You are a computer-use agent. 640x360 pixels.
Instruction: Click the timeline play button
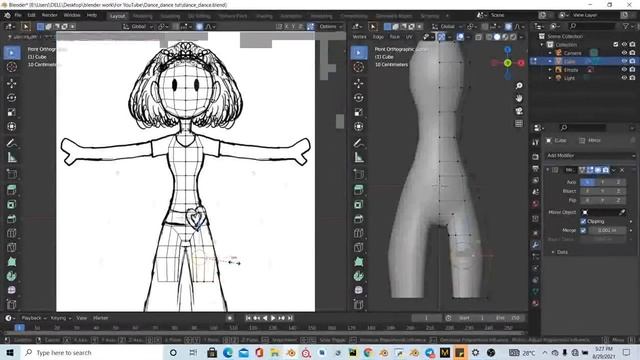pos(273,318)
